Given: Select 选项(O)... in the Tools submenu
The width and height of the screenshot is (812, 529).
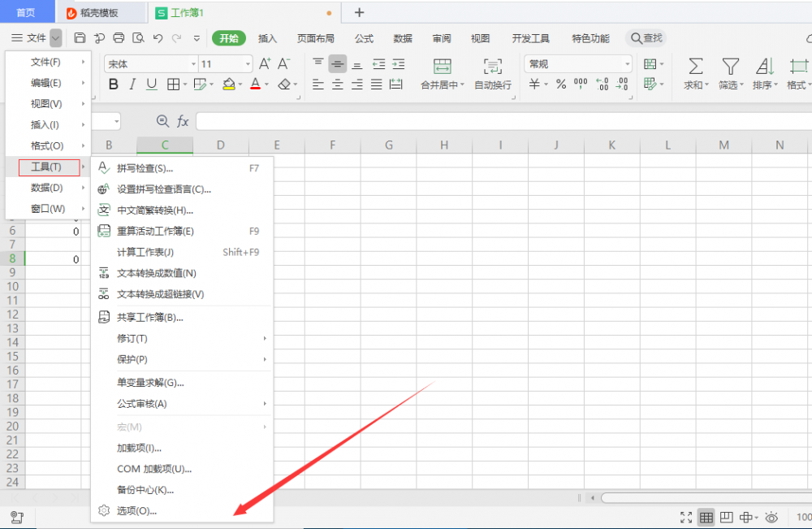Looking at the screenshot, I should [136, 511].
